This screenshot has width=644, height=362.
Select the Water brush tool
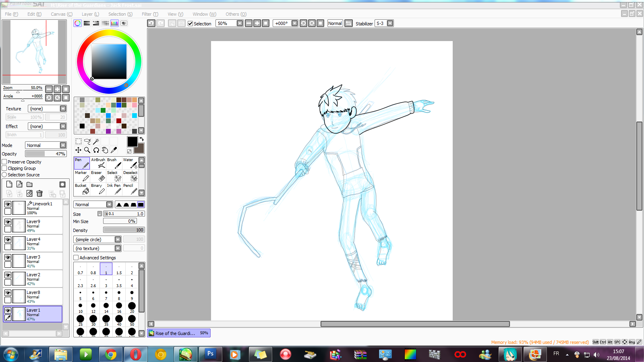point(130,163)
